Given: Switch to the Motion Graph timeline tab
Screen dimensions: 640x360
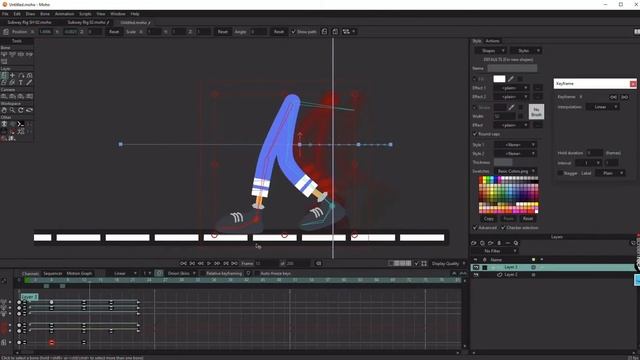Looking at the screenshot, I should click(x=79, y=273).
